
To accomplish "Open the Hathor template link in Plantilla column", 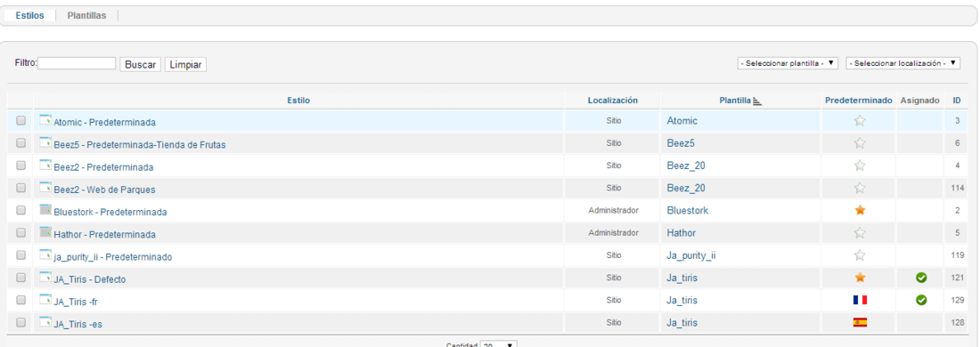I will tap(682, 233).
